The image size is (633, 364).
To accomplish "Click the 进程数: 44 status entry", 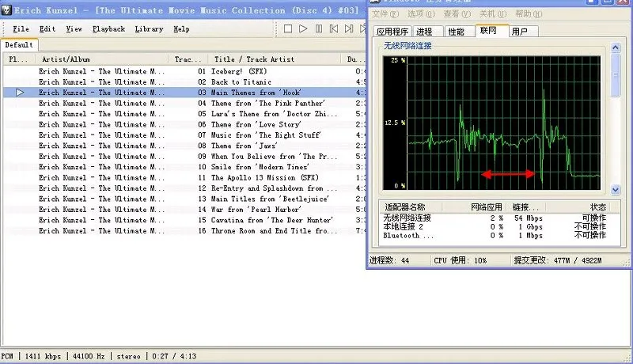I will 389,260.
